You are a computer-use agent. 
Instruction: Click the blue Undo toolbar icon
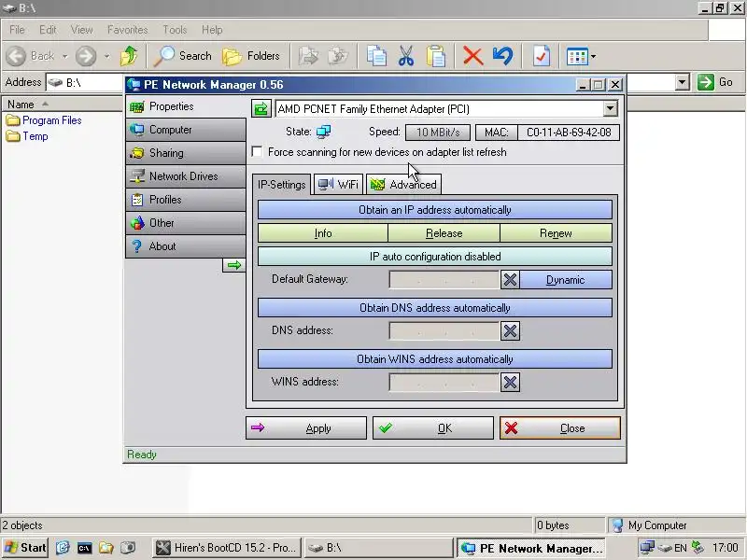coord(503,56)
